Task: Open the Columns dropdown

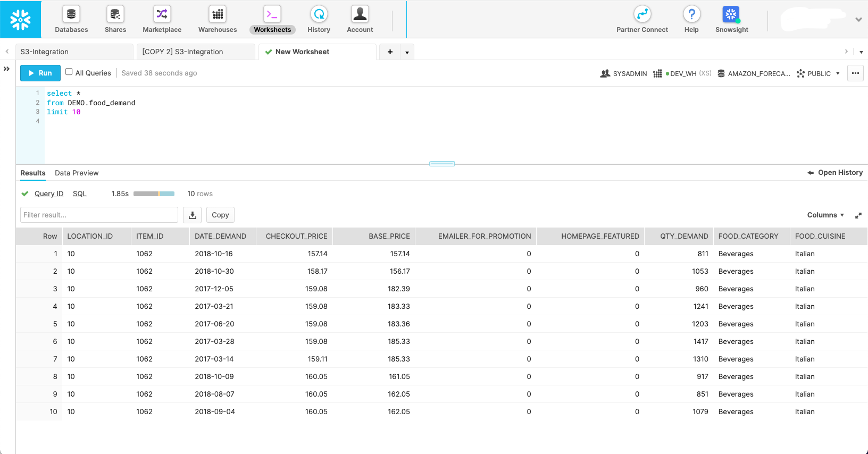Action: [x=825, y=215]
